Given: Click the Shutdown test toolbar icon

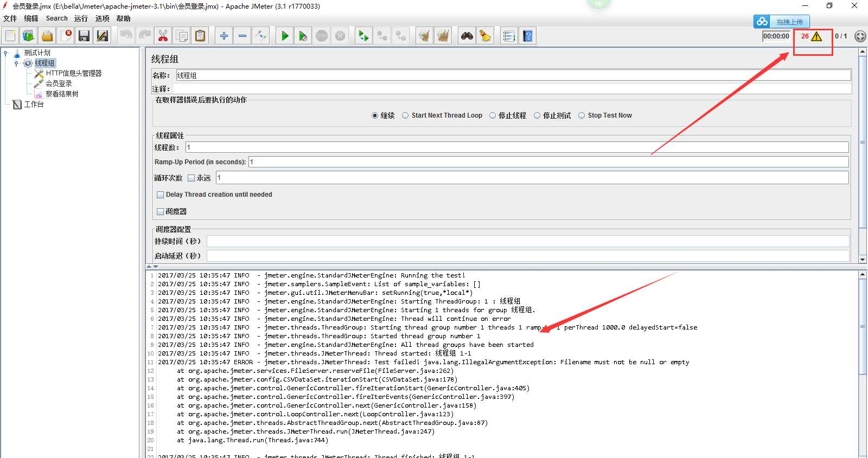Looking at the screenshot, I should click(x=340, y=36).
